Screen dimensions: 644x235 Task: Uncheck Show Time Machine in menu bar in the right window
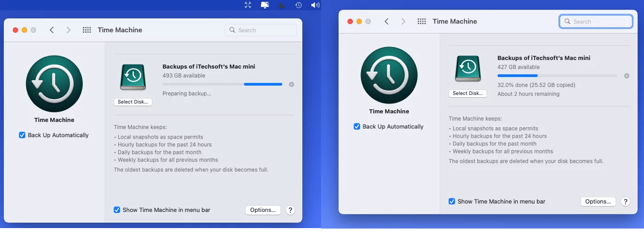pyautogui.click(x=452, y=201)
